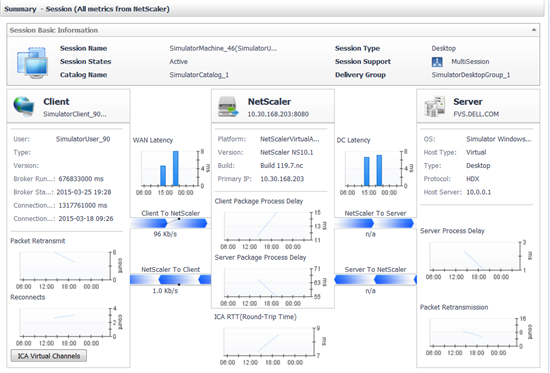
Task: Click the Summary - Session title
Action: pos(87,9)
